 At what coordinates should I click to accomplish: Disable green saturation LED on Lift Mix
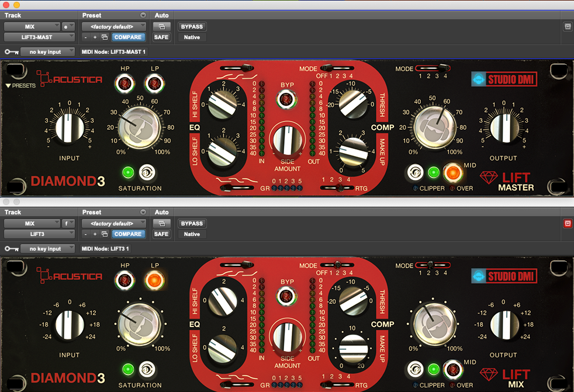click(128, 369)
